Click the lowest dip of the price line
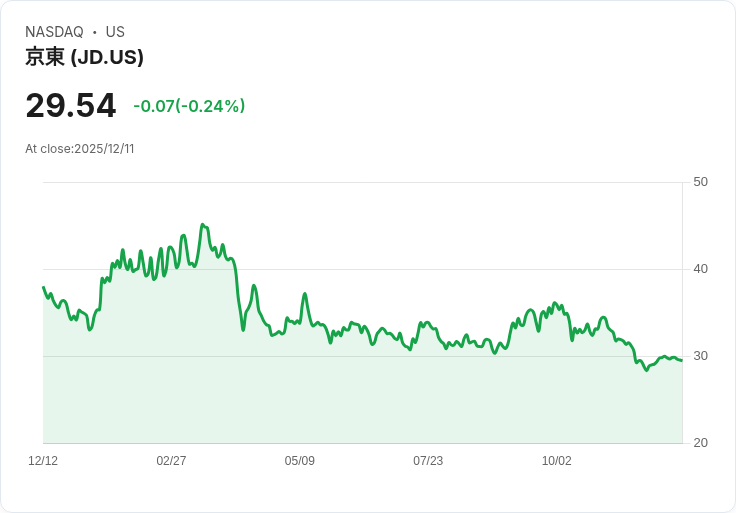Image resolution: width=736 pixels, height=513 pixels. tap(646, 371)
